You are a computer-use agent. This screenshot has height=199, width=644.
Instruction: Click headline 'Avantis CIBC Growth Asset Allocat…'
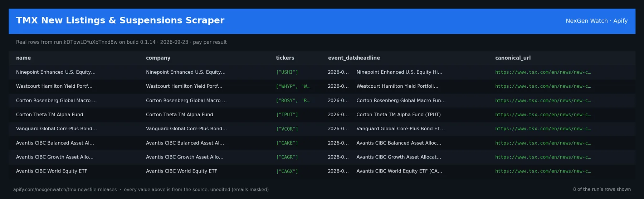coord(399,157)
